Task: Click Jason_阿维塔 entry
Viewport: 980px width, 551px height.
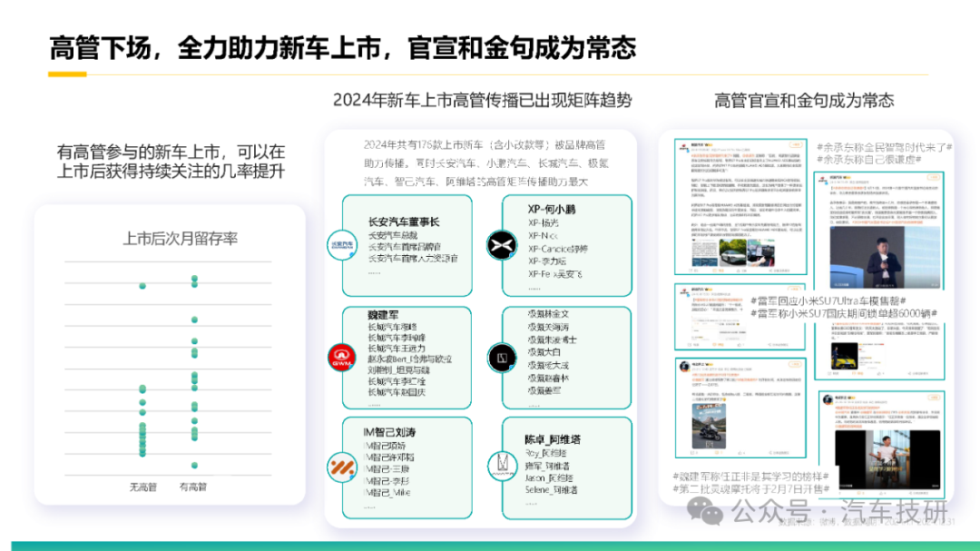Action: [549, 477]
